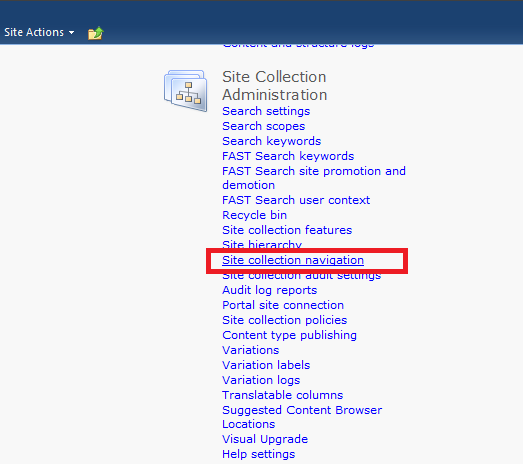Open FAST Search keywords link
The image size is (523, 464).
tap(288, 156)
